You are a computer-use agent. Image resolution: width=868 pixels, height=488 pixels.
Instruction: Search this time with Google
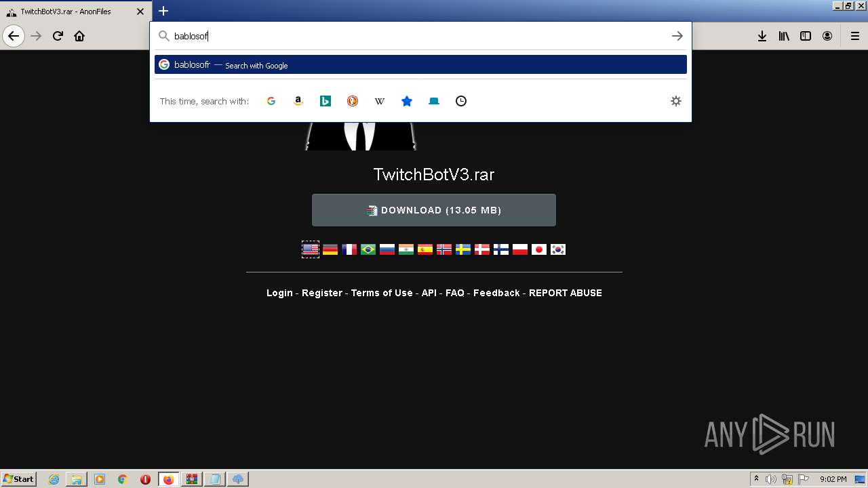click(271, 101)
